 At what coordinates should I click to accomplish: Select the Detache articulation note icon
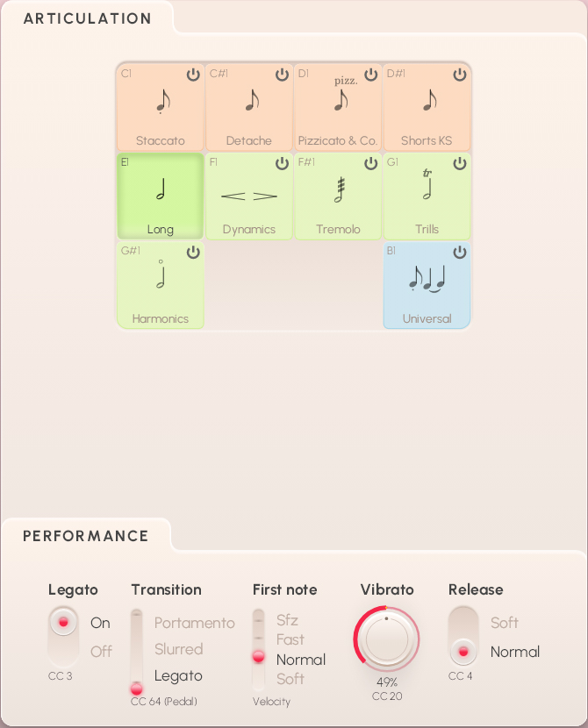pos(252,100)
